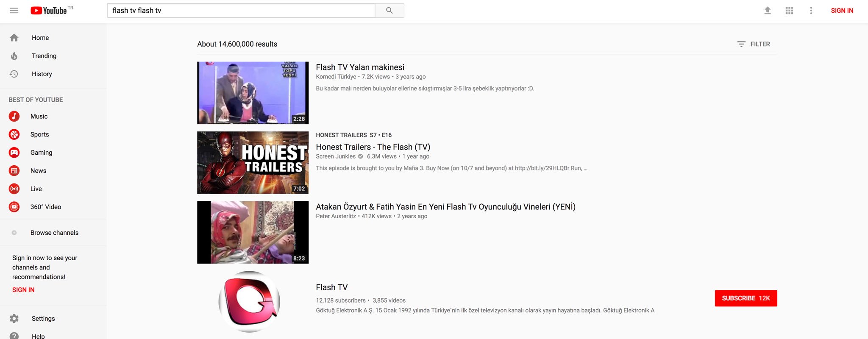The width and height of the screenshot is (868, 339).
Task: Click the News icon
Action: [x=14, y=171]
